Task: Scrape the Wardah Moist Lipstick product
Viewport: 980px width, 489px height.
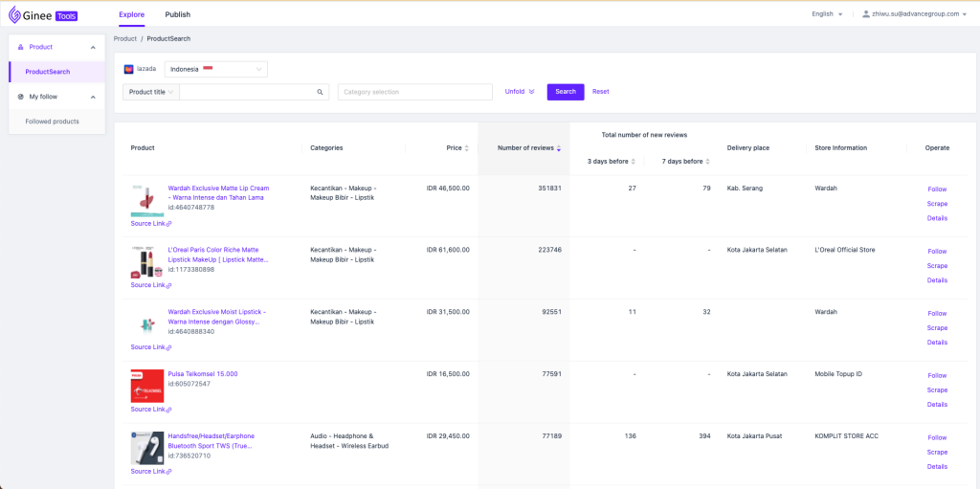Action: 937,327
